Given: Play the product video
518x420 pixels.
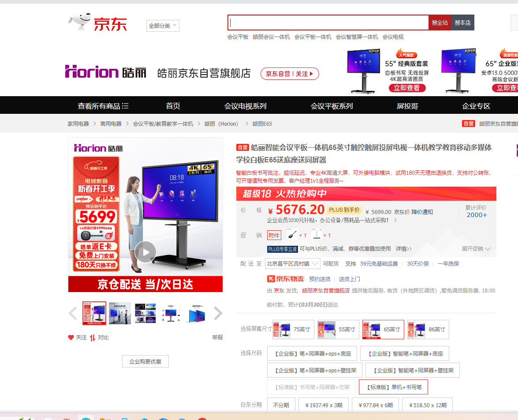Looking at the screenshot, I should pyautogui.click(x=145, y=252).
